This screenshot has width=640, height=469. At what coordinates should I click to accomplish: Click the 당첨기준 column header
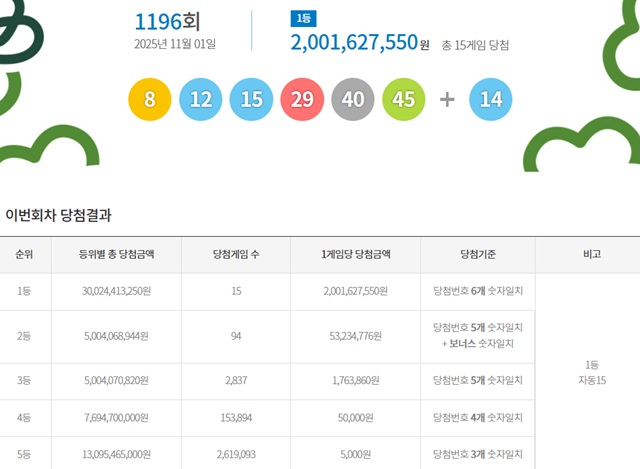coord(478,255)
